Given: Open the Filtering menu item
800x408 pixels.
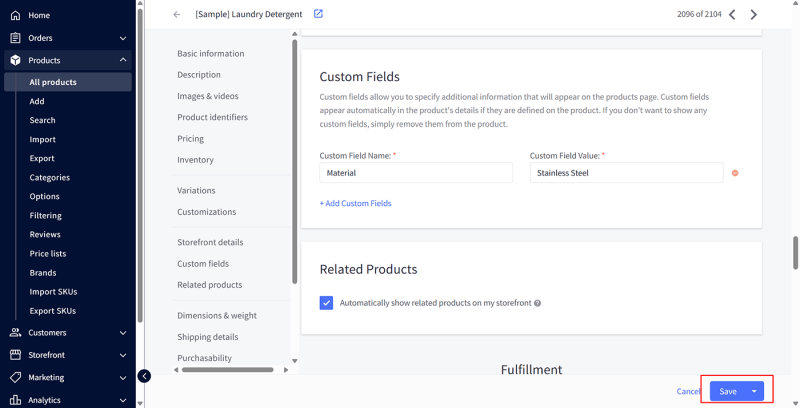Looking at the screenshot, I should (x=45, y=215).
